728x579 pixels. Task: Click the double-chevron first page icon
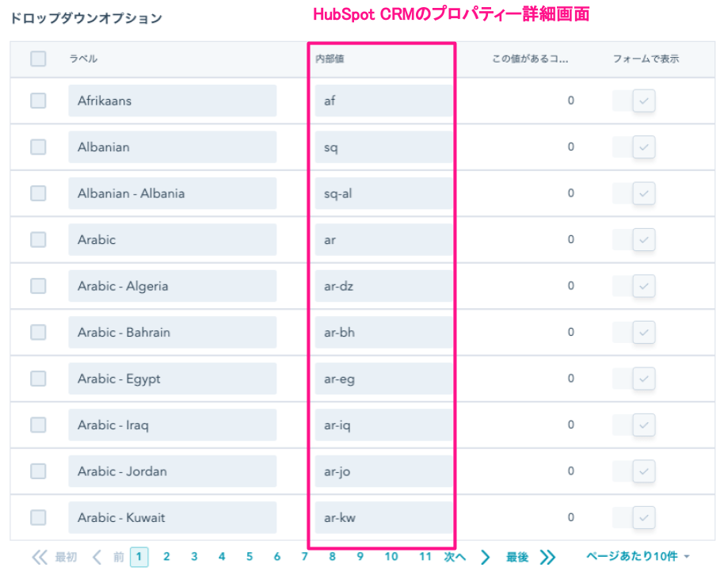coord(40,557)
